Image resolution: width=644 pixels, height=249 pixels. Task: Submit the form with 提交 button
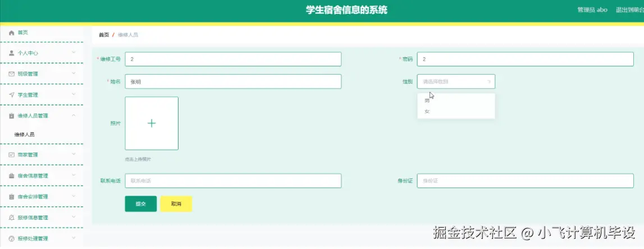tap(141, 204)
